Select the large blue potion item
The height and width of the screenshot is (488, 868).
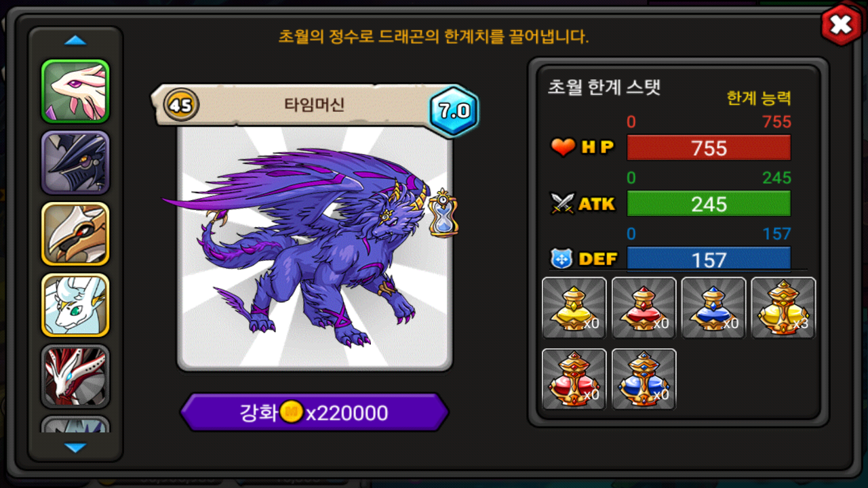644,380
